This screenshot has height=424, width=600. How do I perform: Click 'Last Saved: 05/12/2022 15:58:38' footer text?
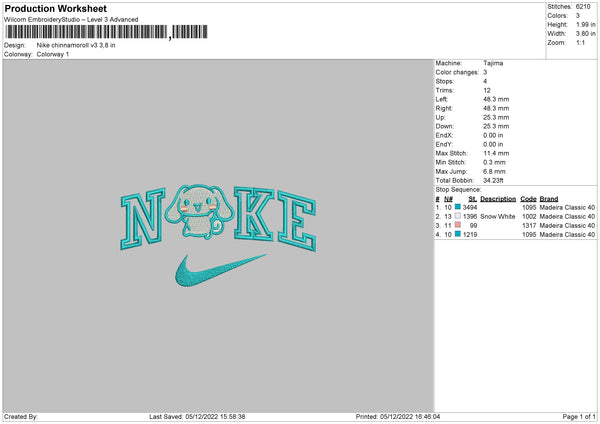coord(197,417)
